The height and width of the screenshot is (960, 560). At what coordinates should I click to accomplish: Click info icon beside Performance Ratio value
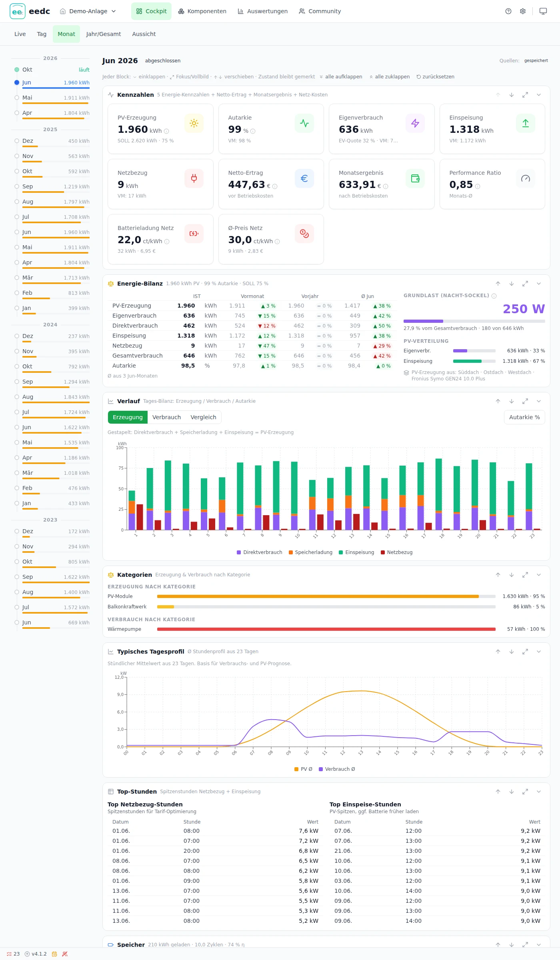pos(478,186)
